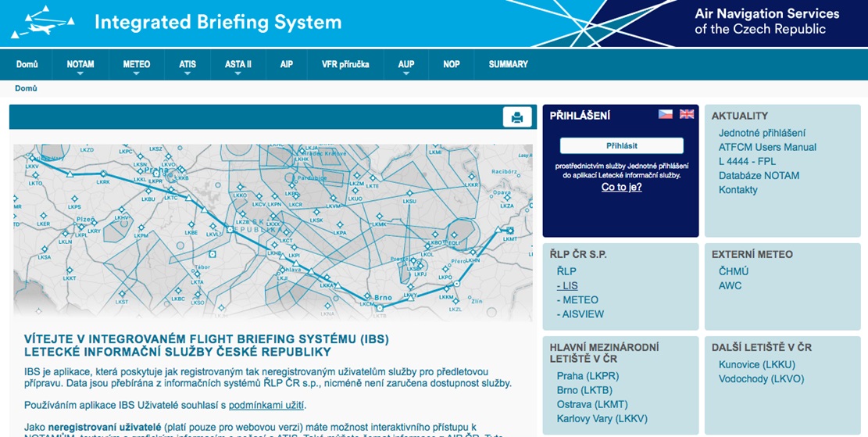The image size is (868, 437).
Task: Select the Ostrava (LKMT) airport link
Action: [x=592, y=405]
